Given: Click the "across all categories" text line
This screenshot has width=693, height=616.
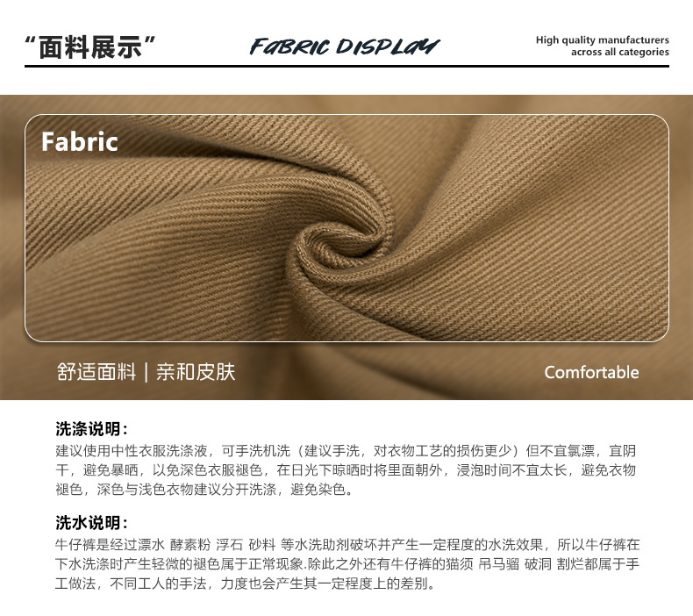Looking at the screenshot, I should tap(619, 52).
